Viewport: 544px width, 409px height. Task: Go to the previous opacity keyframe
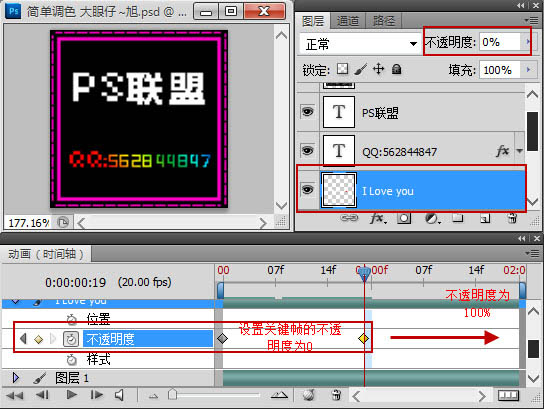click(x=23, y=339)
